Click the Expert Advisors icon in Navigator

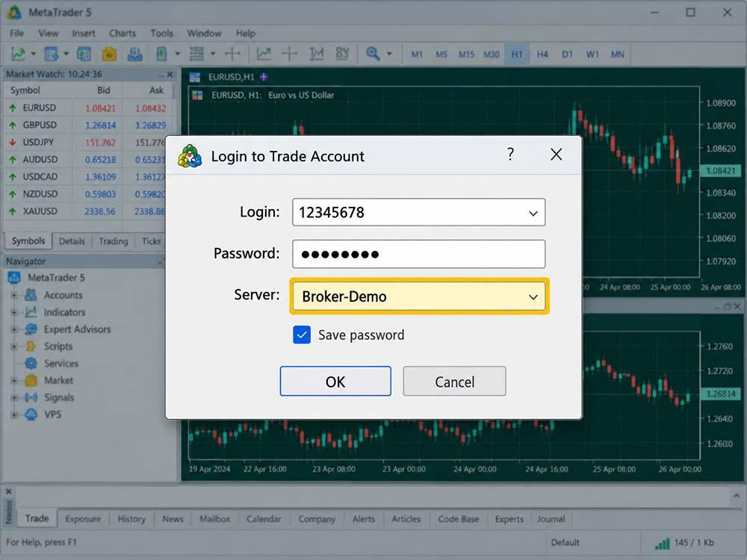click(x=31, y=329)
